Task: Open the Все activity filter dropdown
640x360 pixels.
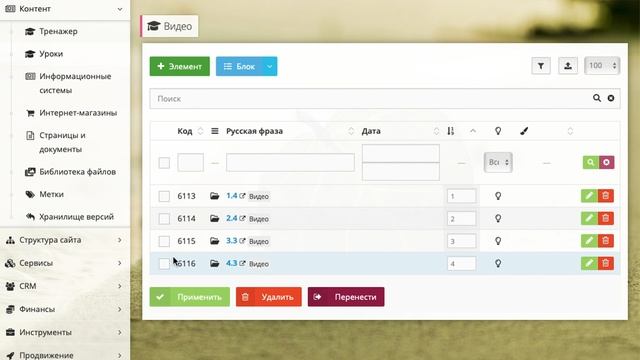Action: click(498, 162)
